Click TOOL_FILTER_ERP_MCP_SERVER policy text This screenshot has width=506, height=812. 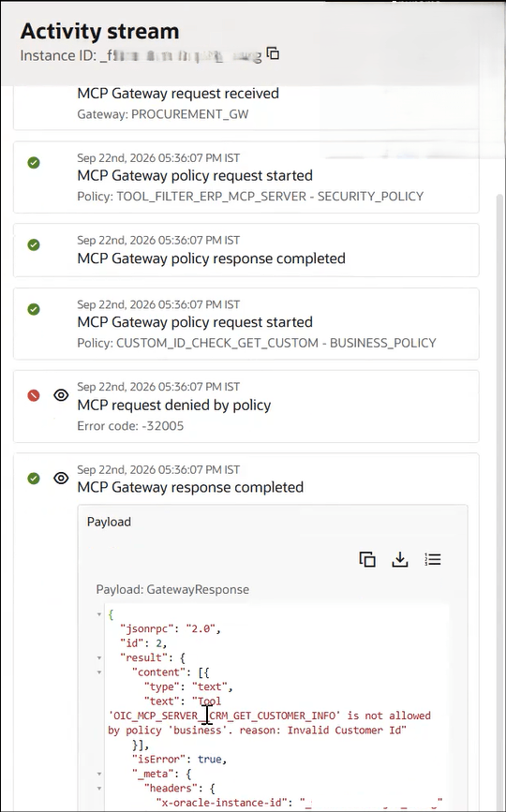[250, 197]
